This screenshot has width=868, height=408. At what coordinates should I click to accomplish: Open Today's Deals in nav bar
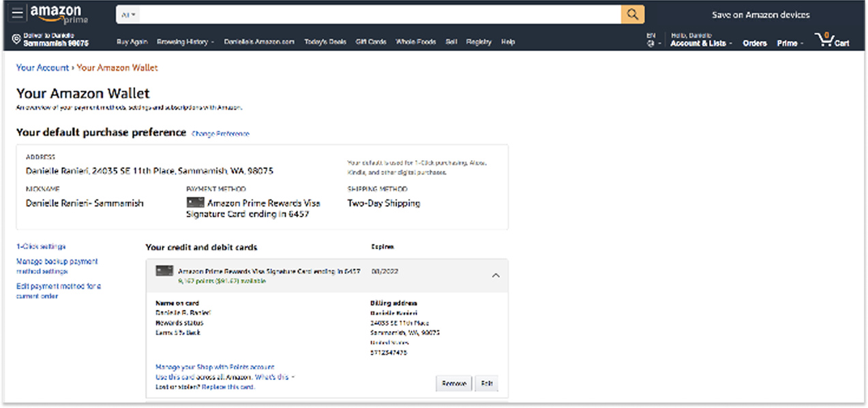click(325, 42)
